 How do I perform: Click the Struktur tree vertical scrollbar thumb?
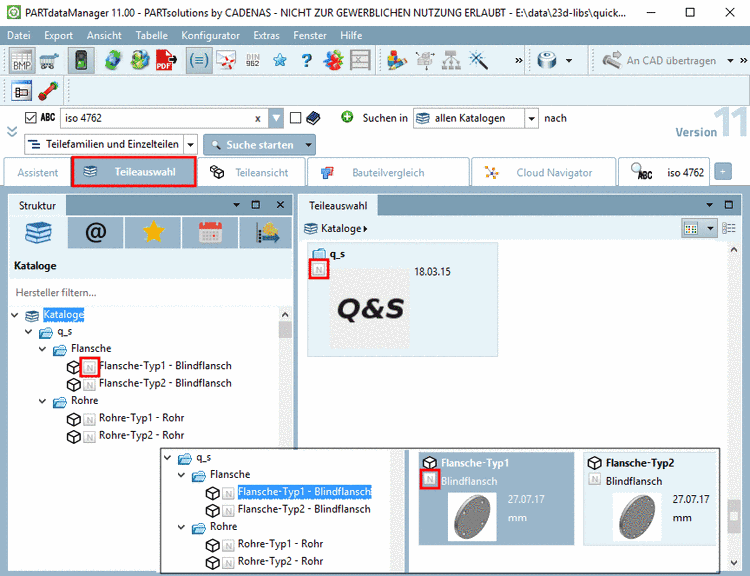click(285, 330)
